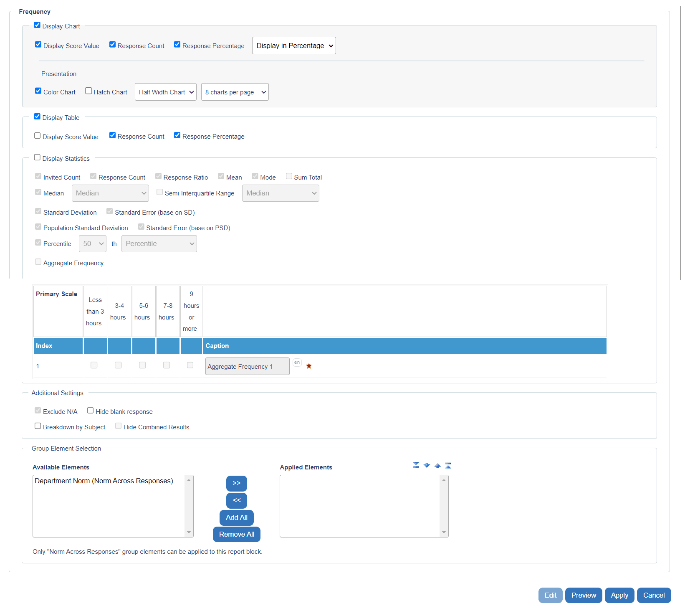The width and height of the screenshot is (685, 616).
Task: Open the 50 percentile value dropdown
Action: (93, 244)
